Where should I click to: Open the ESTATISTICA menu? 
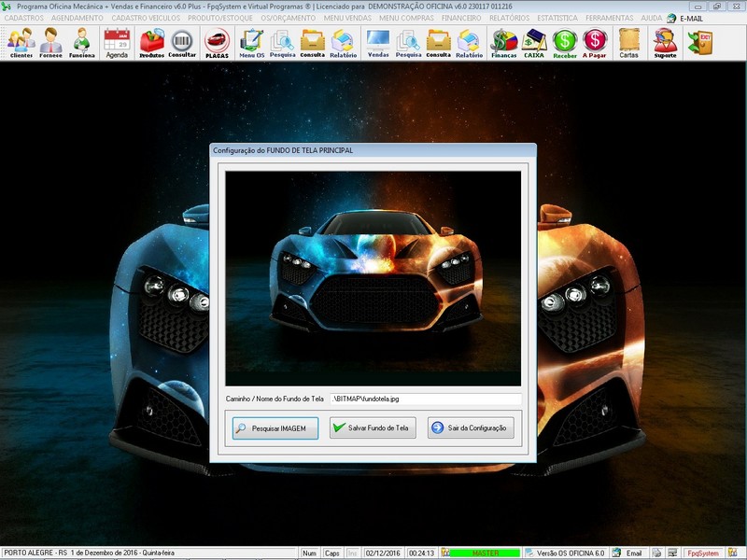pos(557,18)
